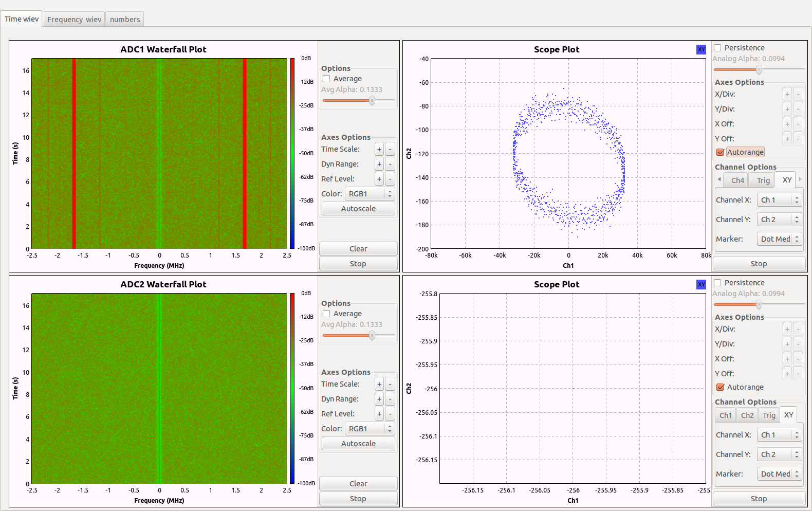Enable Persistence on top Scope Plot

point(717,48)
